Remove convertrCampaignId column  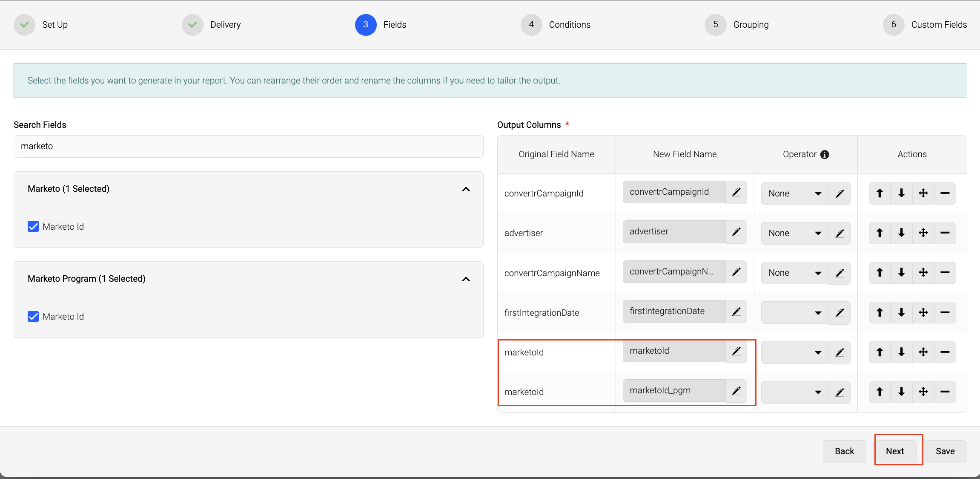coord(945,193)
